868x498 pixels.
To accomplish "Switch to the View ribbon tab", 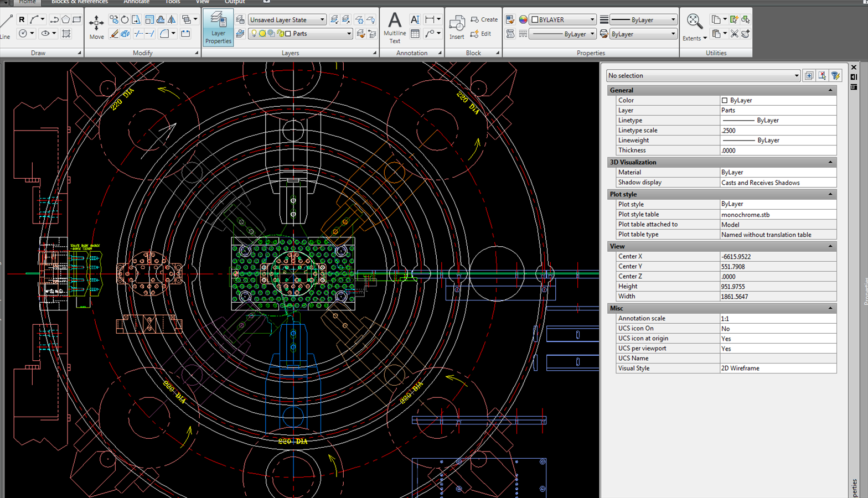I will coord(203,2).
